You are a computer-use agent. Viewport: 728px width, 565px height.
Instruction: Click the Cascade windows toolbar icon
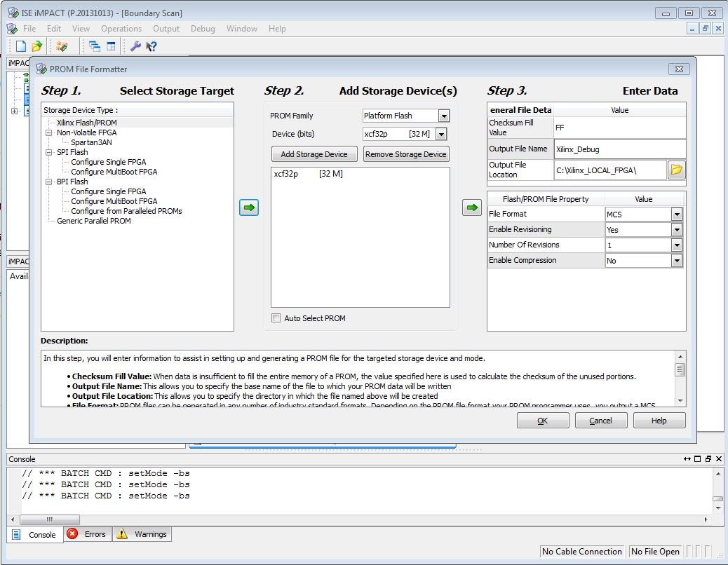click(x=95, y=46)
